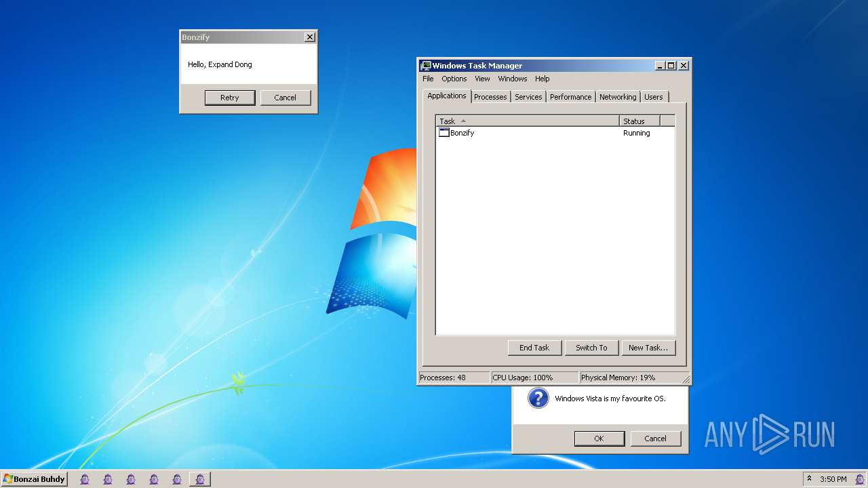Click the Bonzify task window icon
The width and height of the screenshot is (868, 488).
coord(444,133)
